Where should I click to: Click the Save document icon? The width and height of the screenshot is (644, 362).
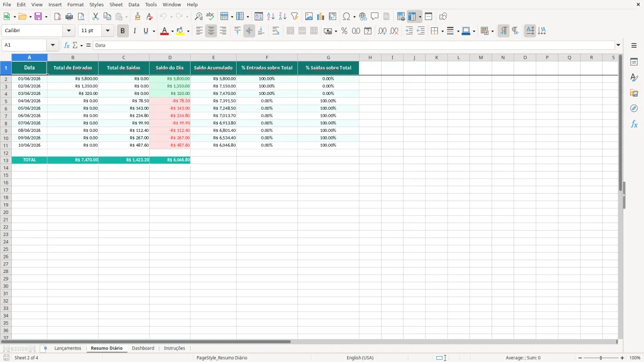[x=38, y=17]
